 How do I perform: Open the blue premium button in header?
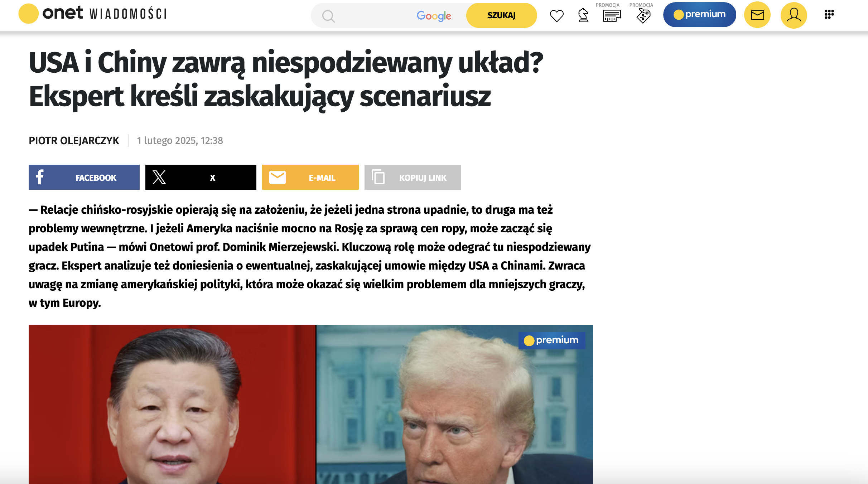tap(699, 15)
